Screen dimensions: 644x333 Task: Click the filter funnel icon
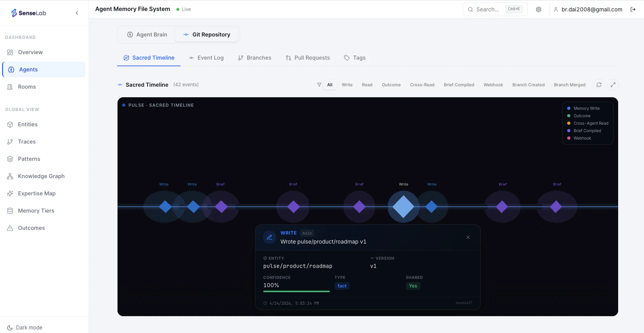(319, 85)
